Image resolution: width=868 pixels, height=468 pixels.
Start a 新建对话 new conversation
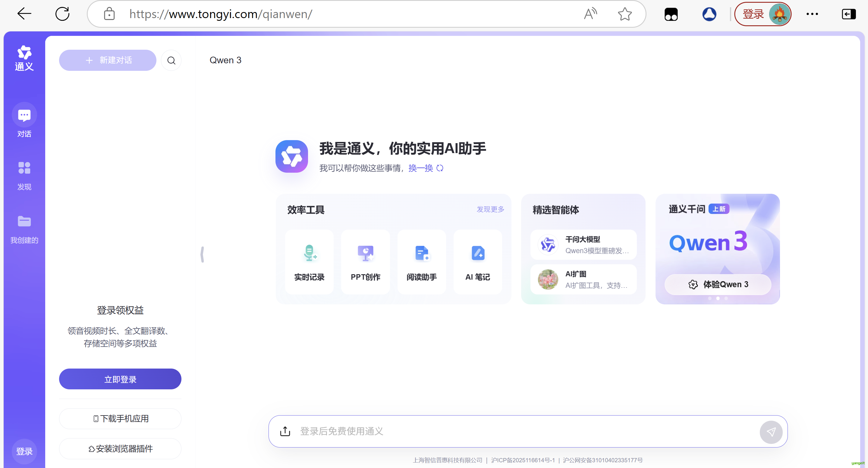[x=108, y=60]
